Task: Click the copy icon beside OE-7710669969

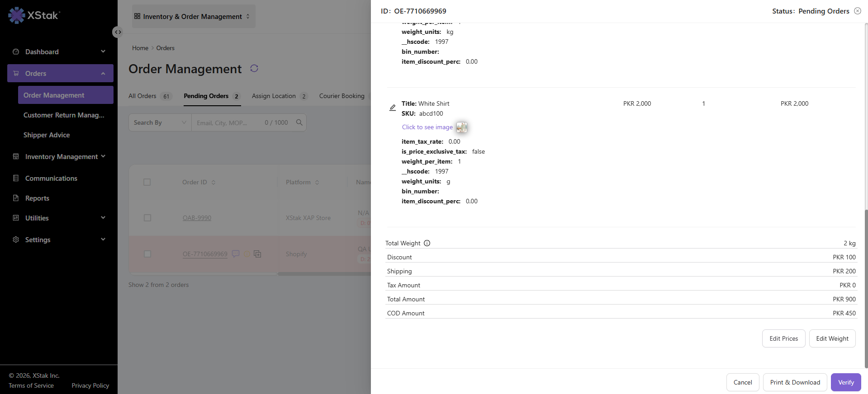Action: coord(257,254)
